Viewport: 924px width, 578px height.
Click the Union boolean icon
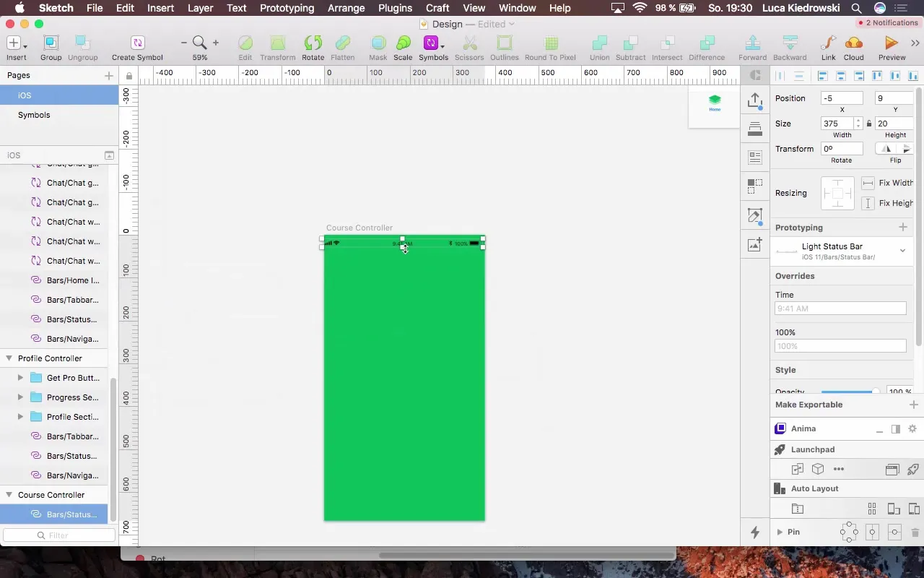point(599,43)
